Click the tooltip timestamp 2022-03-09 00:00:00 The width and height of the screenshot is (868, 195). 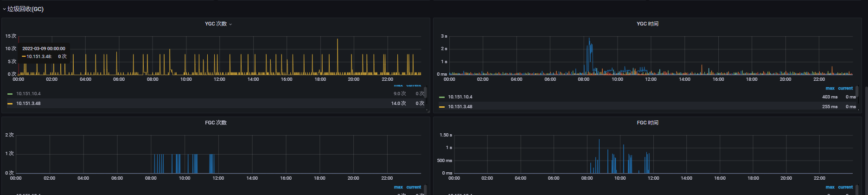[x=44, y=48]
